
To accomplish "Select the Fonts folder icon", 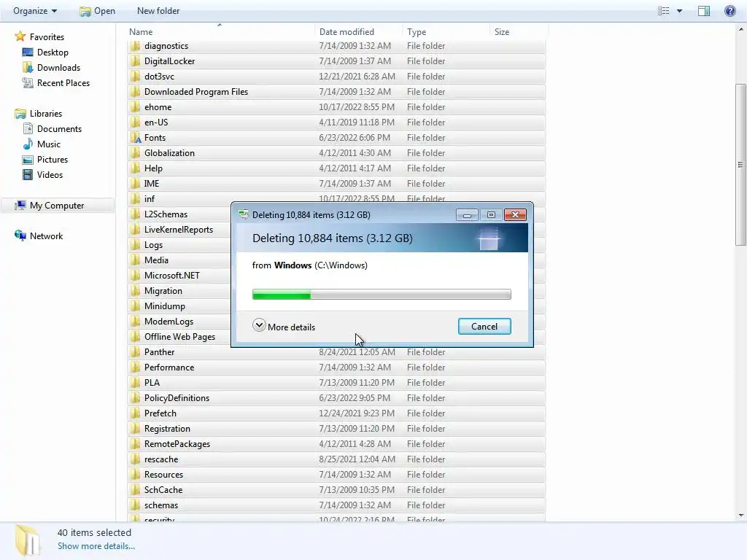I will (135, 138).
